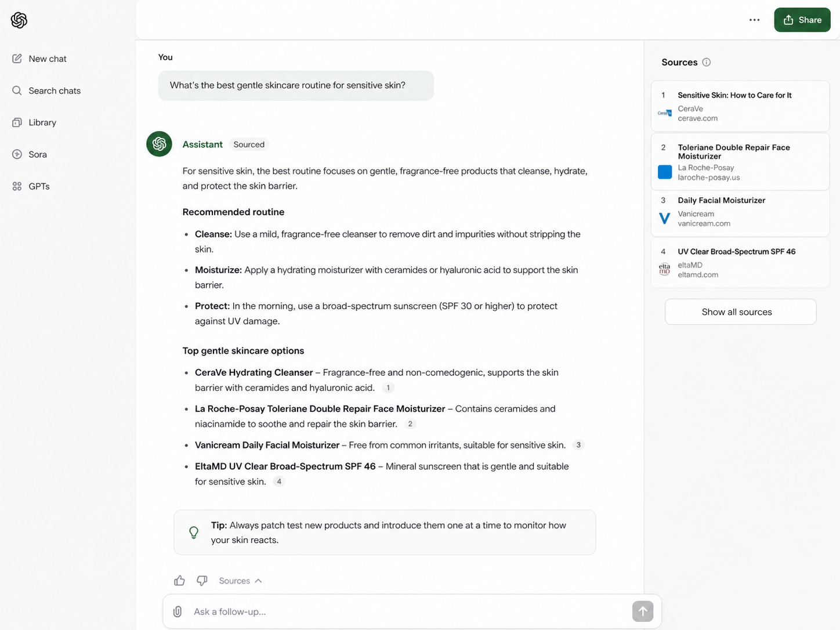840x630 pixels.
Task: Click the send arrow button
Action: 643,611
